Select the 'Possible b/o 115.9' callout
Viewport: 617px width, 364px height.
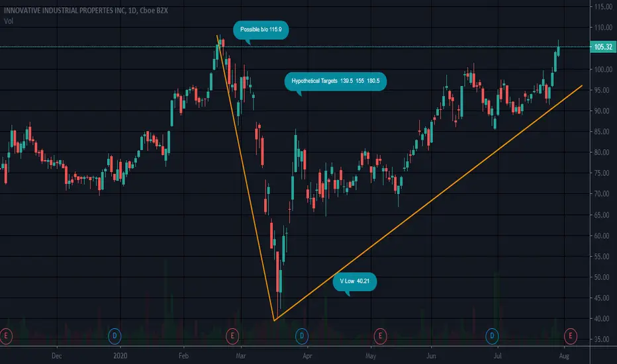point(261,30)
